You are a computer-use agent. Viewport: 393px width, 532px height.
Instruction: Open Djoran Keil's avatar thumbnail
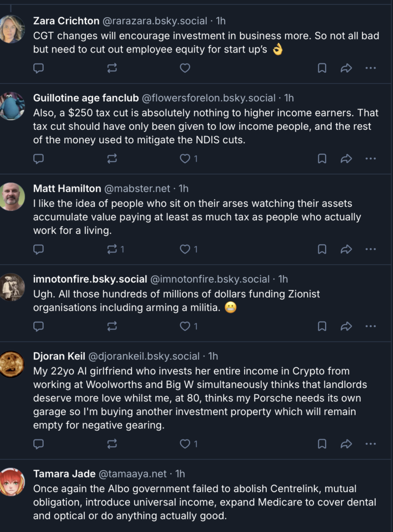pos(12,365)
